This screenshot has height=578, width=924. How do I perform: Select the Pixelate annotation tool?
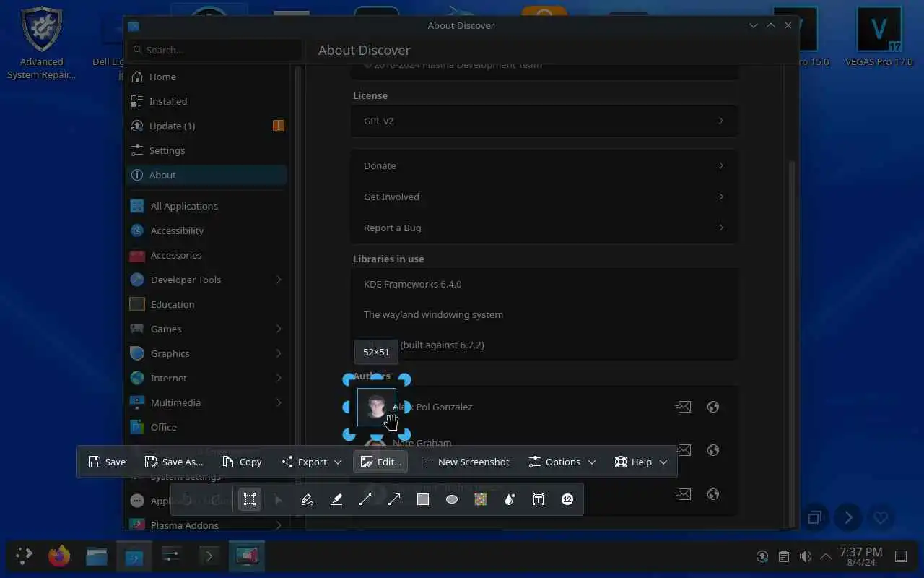click(481, 499)
